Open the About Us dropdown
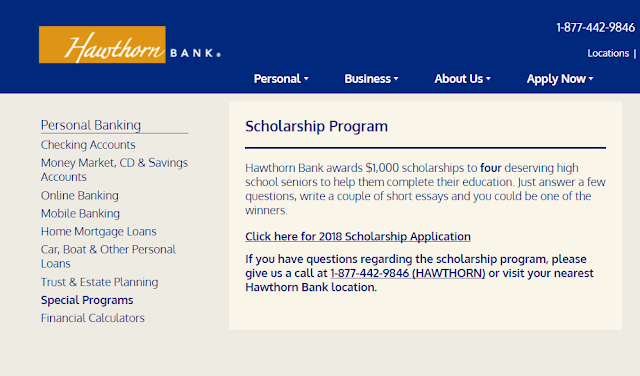Screen dimensions: 640x376 click(x=462, y=79)
